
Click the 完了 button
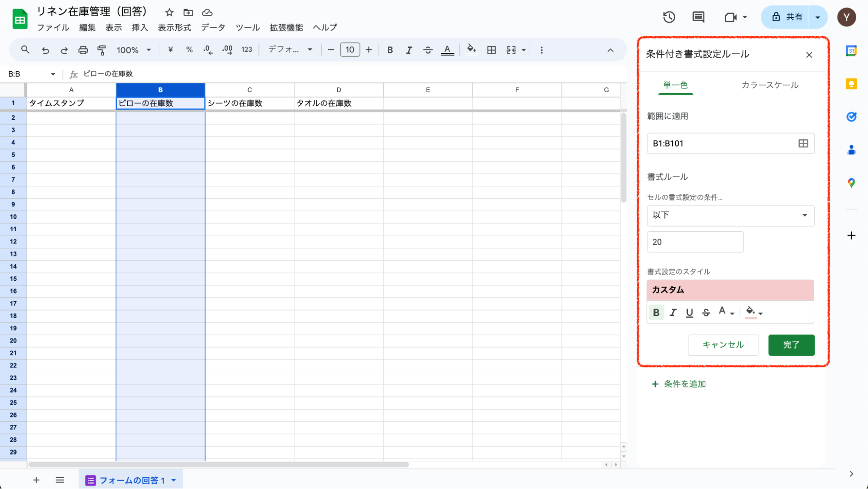[791, 345]
